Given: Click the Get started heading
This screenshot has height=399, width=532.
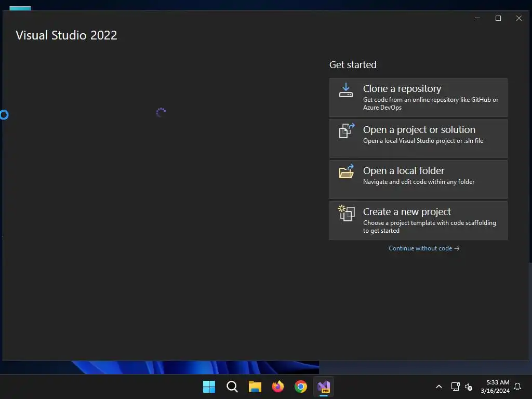Looking at the screenshot, I should tap(353, 65).
